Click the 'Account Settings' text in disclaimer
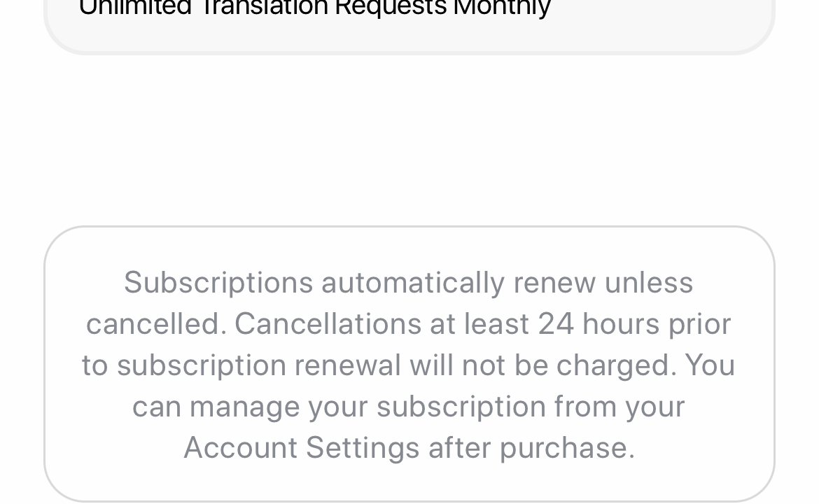819x504 pixels. [x=302, y=447]
